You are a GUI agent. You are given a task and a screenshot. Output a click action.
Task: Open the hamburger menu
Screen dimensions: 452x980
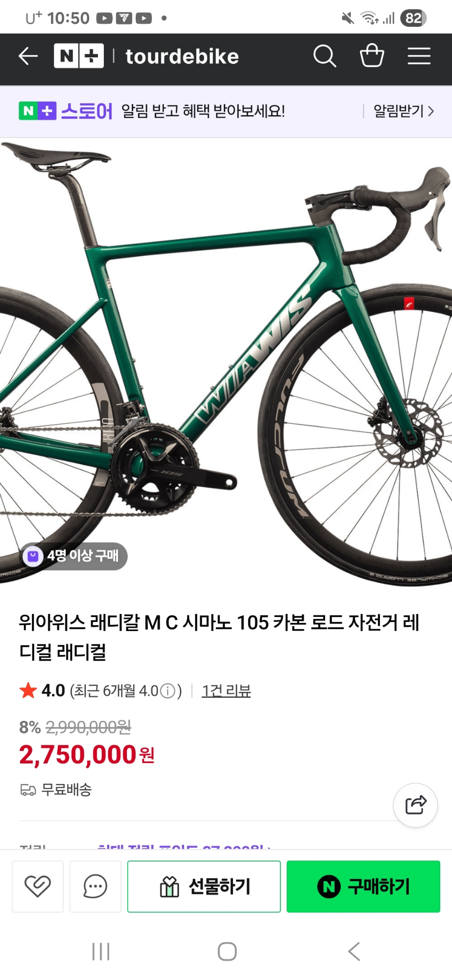point(419,56)
